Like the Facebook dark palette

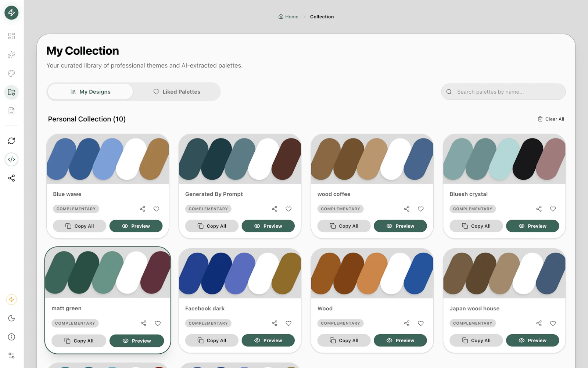pyautogui.click(x=288, y=324)
